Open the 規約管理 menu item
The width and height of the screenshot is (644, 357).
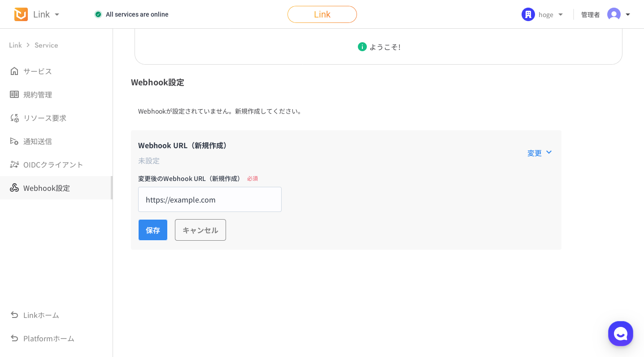(38, 94)
